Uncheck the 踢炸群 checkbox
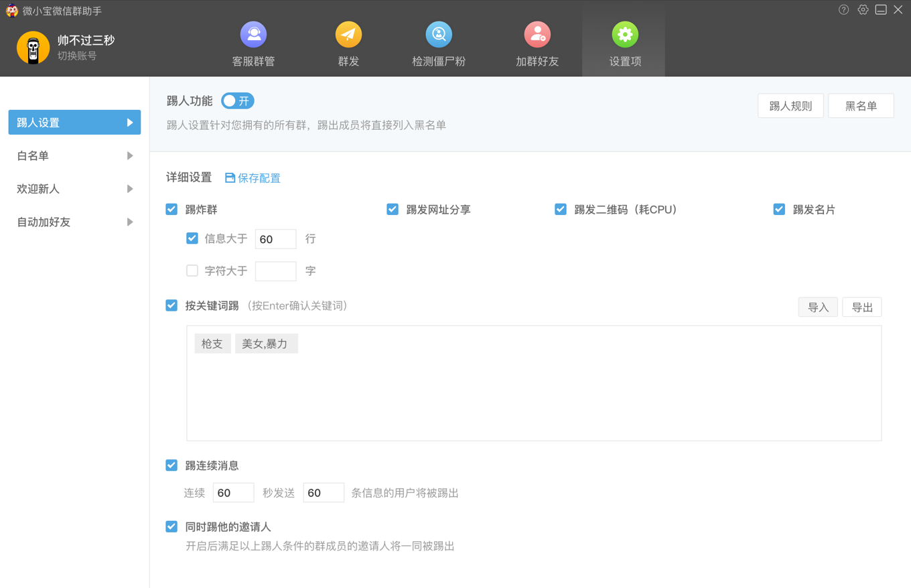The image size is (911, 588). 171,210
